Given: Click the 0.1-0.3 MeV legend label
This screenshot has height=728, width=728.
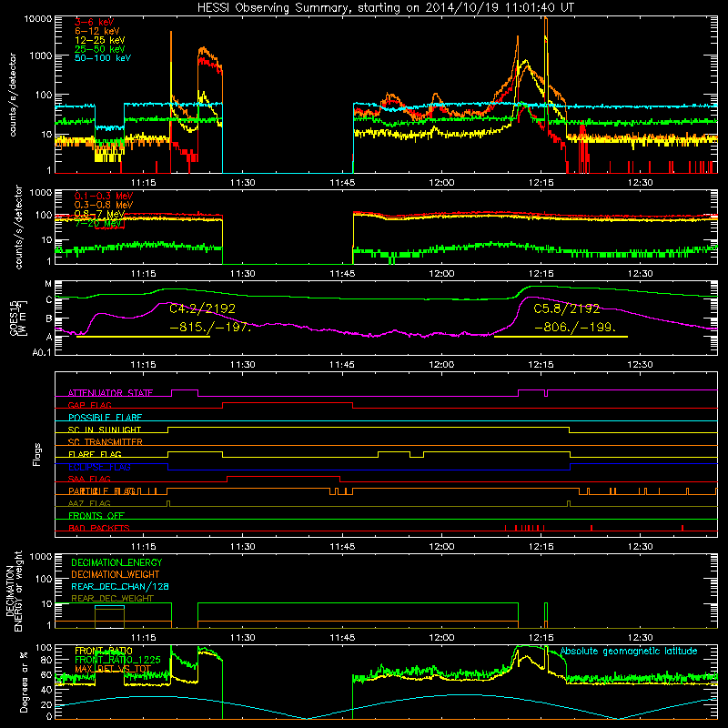Looking at the screenshot, I should point(104,197).
